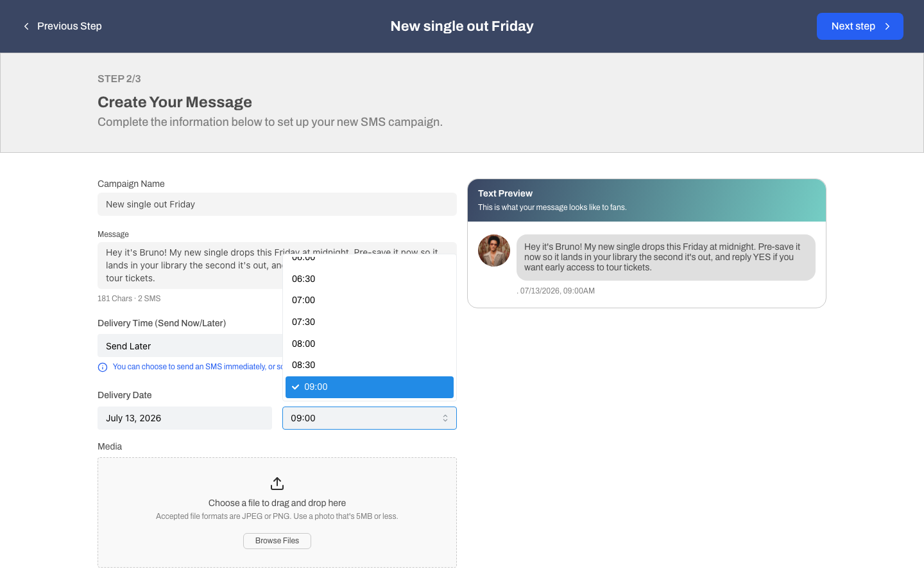Choose 07:00 from the time list
This screenshot has width=924, height=578.
pos(370,301)
